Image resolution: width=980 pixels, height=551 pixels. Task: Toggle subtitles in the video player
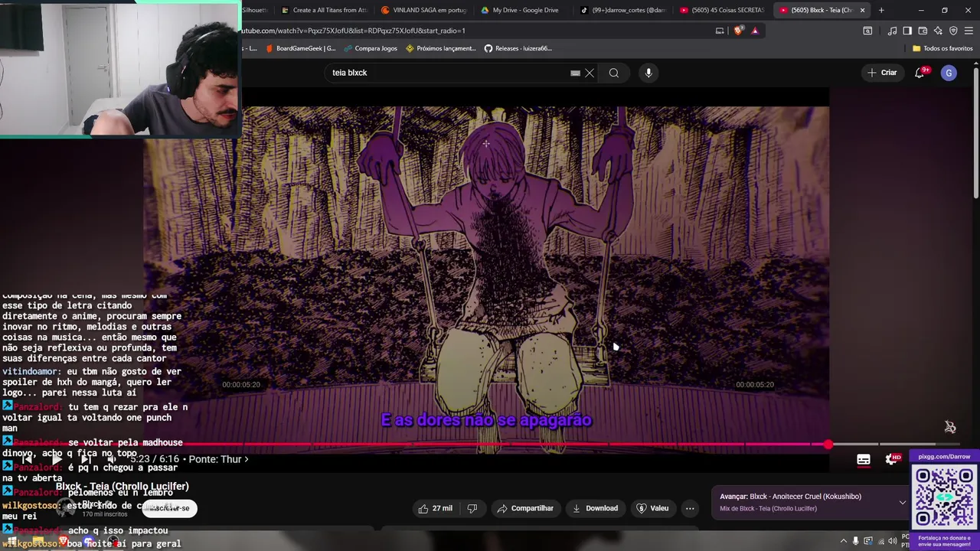[864, 460]
